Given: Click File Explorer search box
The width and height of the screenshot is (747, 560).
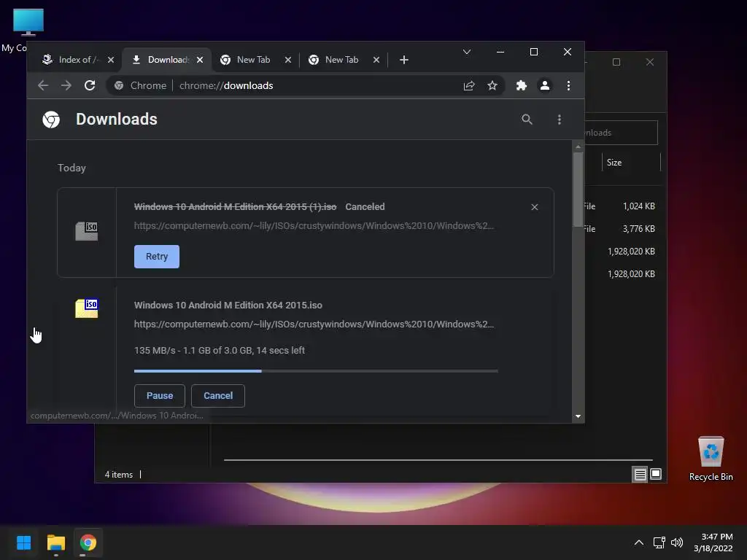Looking at the screenshot, I should pyautogui.click(x=622, y=133).
